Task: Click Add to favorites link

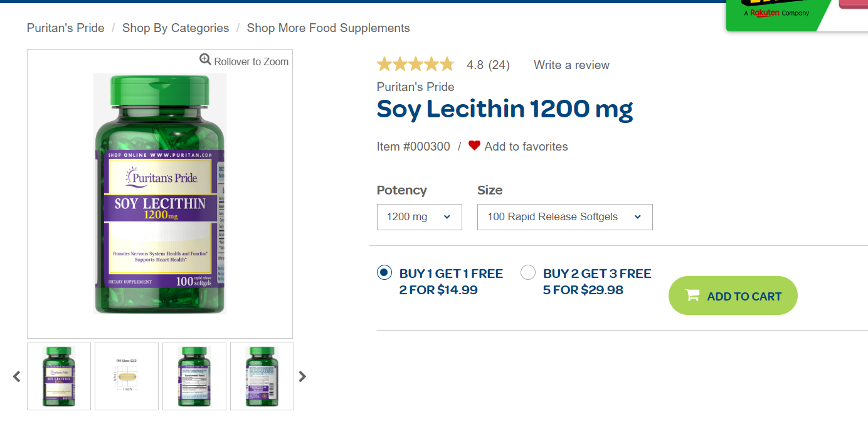Action: (526, 147)
